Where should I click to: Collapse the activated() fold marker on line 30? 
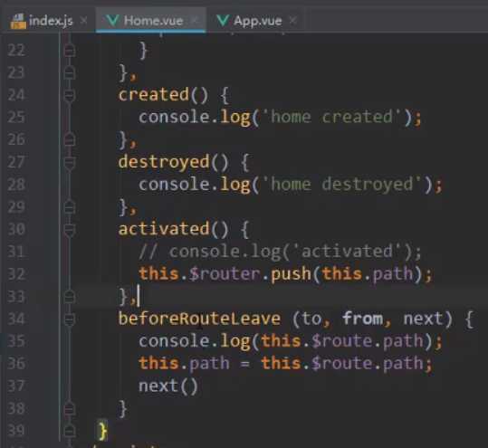coord(70,230)
